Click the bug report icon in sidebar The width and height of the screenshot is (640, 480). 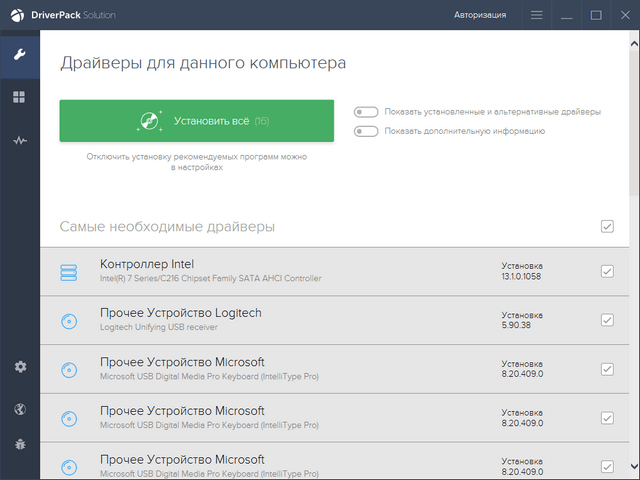point(19,443)
